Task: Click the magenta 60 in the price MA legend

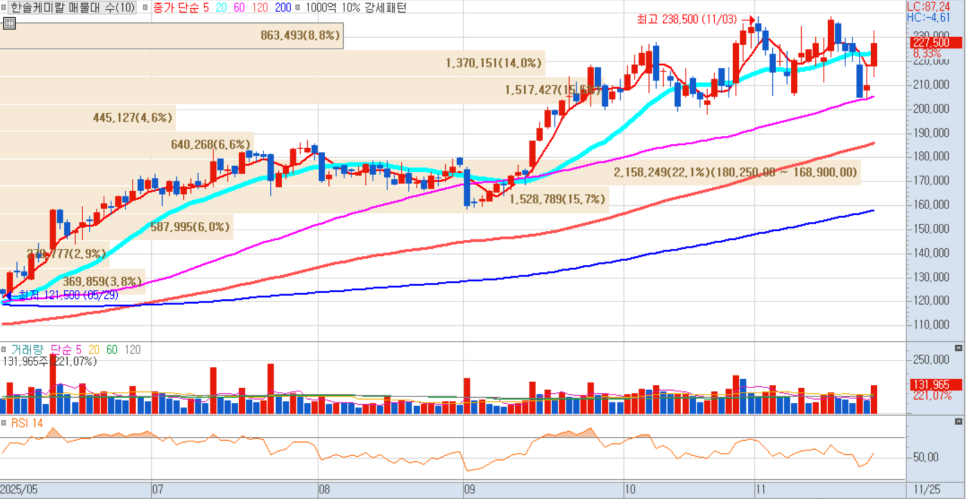Action: click(x=239, y=7)
